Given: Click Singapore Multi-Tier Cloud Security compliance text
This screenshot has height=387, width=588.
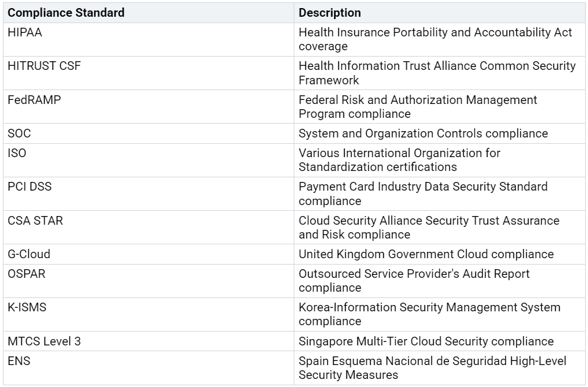Looking at the screenshot, I should click(x=426, y=341).
